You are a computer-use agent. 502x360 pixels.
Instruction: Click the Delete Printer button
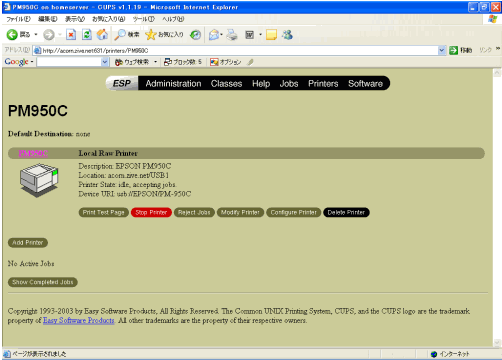(x=346, y=212)
